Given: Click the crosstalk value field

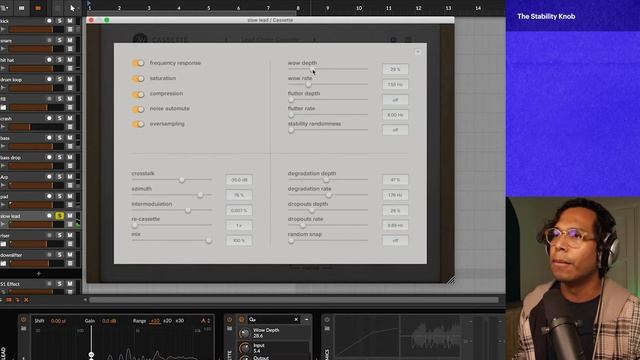Looking at the screenshot, I should point(239,180).
